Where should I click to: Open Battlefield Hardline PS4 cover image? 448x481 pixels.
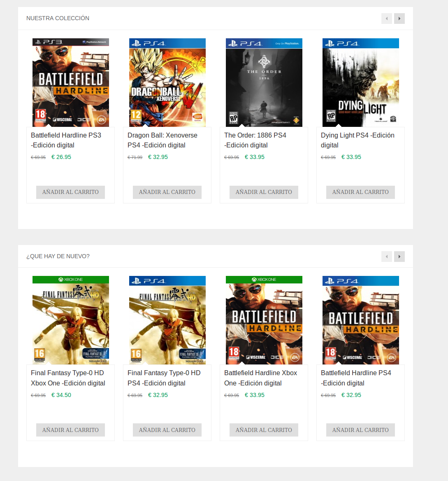point(361,320)
